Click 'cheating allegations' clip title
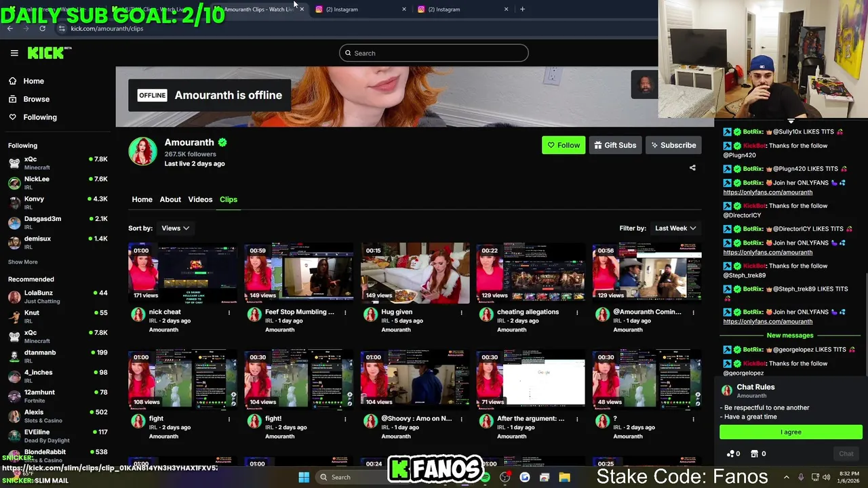The image size is (868, 488). (528, 312)
